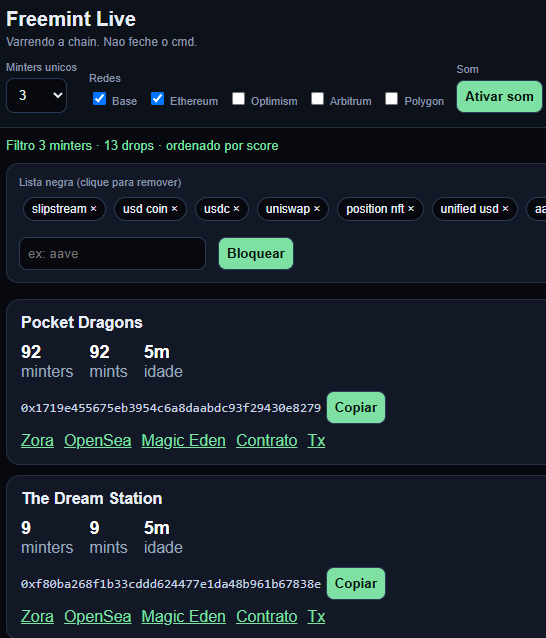Uncheck the Base network checkbox

(99, 98)
